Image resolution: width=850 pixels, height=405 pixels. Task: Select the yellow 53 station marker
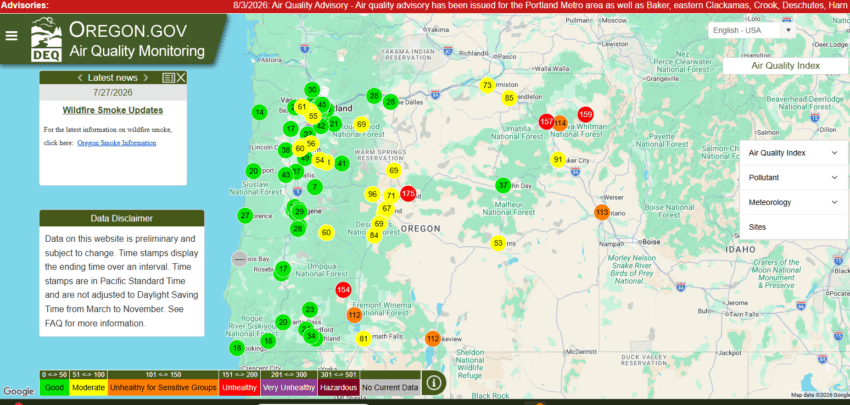pyautogui.click(x=498, y=243)
